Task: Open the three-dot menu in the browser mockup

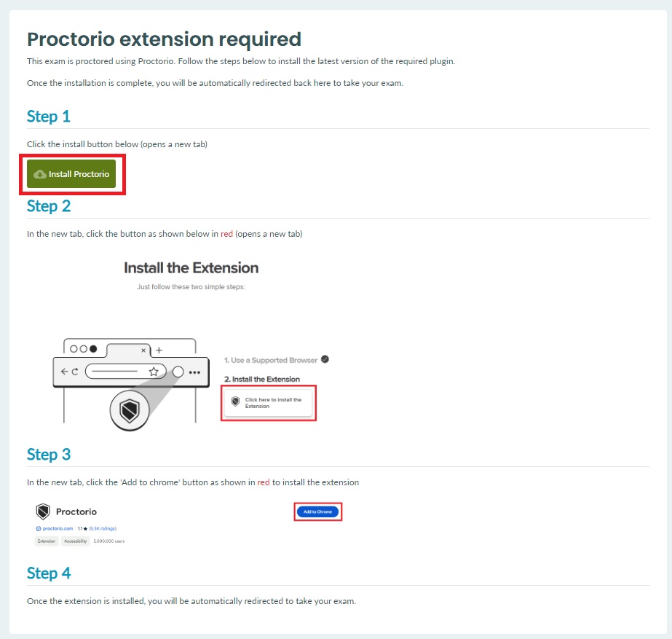Action: coord(194,372)
